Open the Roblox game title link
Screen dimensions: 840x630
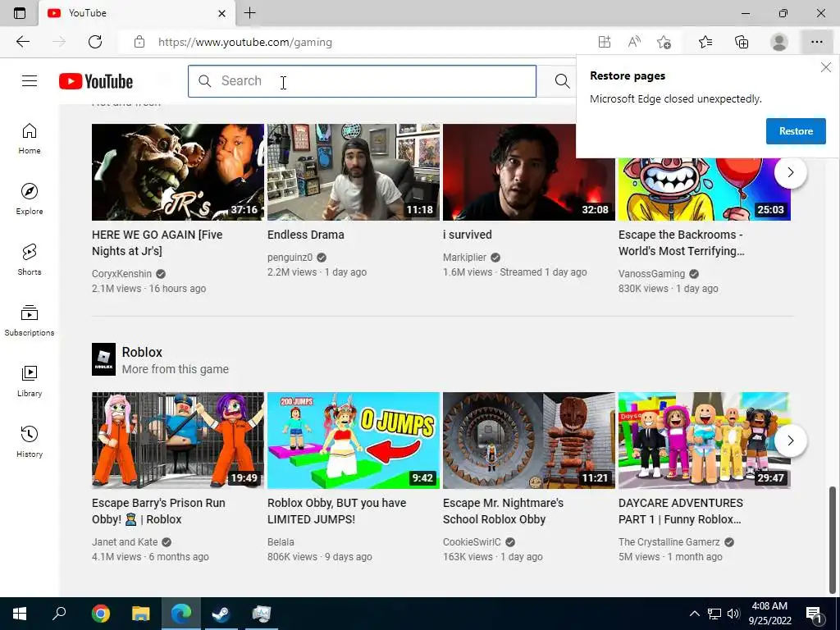[x=142, y=352]
